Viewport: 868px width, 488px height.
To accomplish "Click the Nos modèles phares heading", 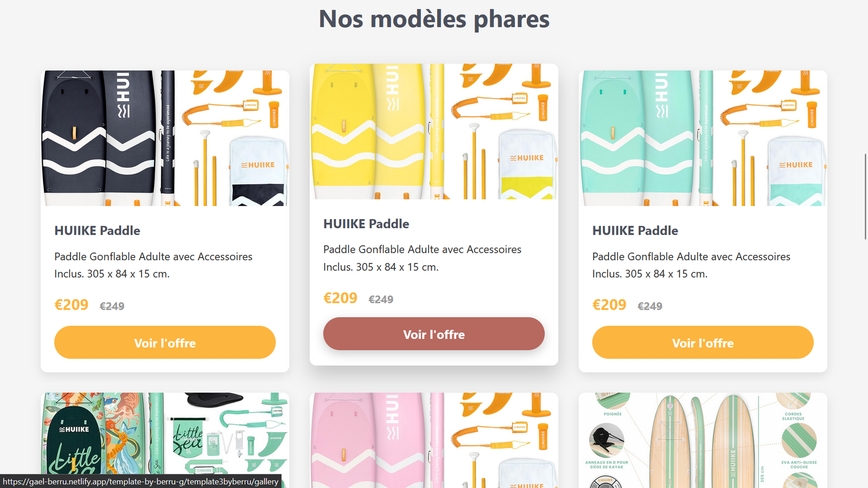I will [x=434, y=19].
